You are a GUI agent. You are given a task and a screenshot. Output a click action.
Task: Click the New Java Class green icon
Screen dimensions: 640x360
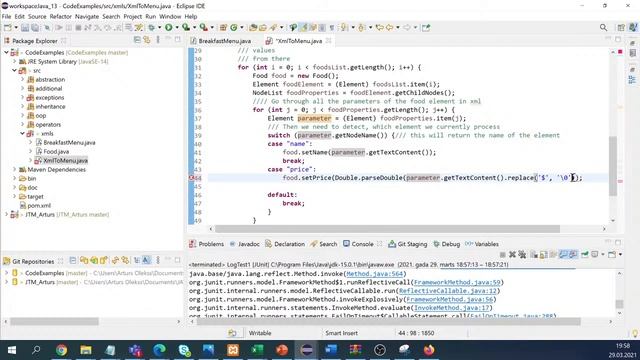pos(234,27)
